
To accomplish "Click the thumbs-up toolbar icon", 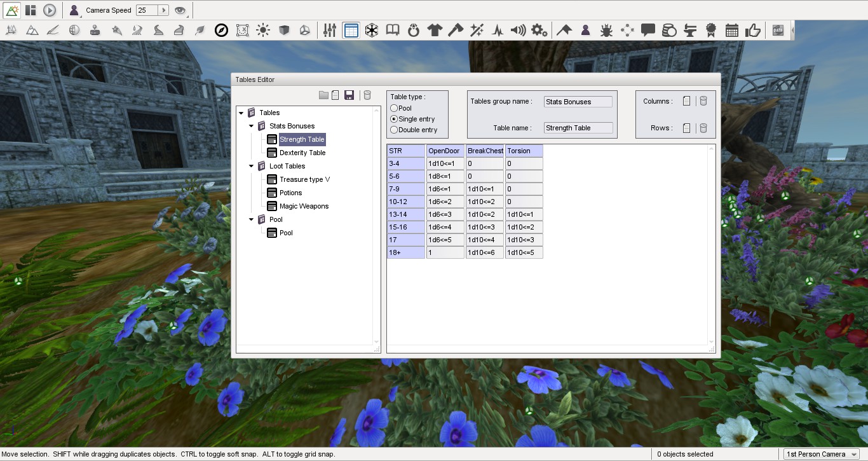I will 753,29.
